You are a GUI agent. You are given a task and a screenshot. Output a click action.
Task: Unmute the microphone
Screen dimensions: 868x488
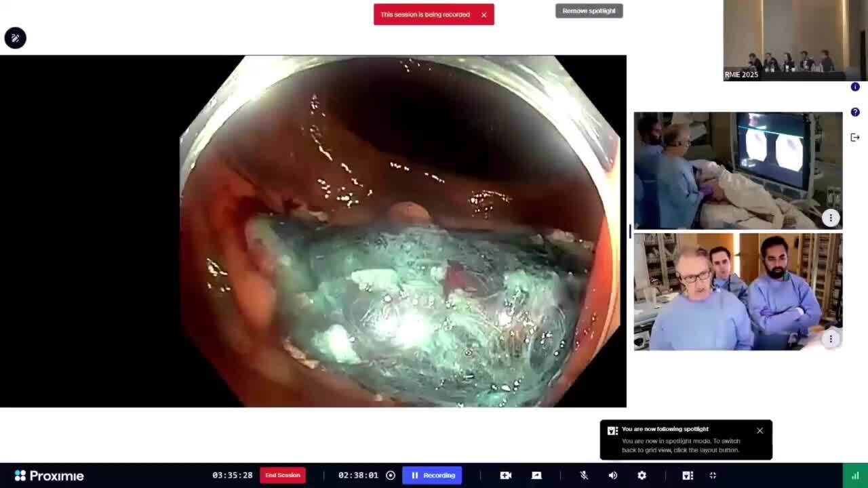point(583,475)
